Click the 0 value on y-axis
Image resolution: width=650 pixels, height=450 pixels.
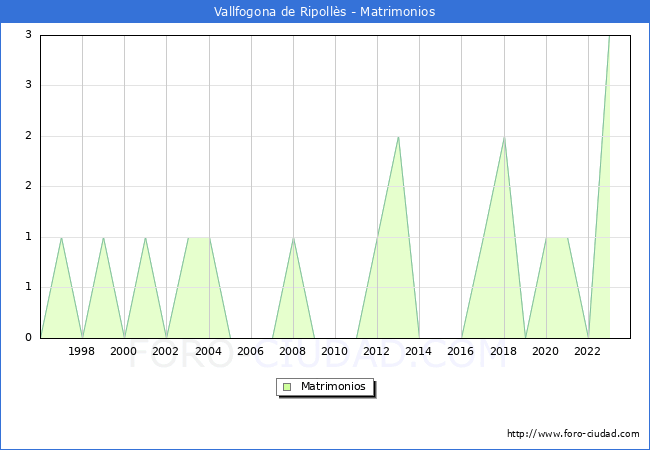[28, 337]
